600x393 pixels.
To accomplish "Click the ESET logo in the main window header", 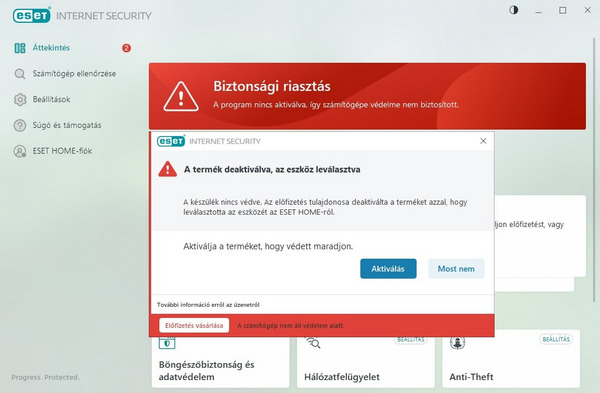I will pos(31,15).
